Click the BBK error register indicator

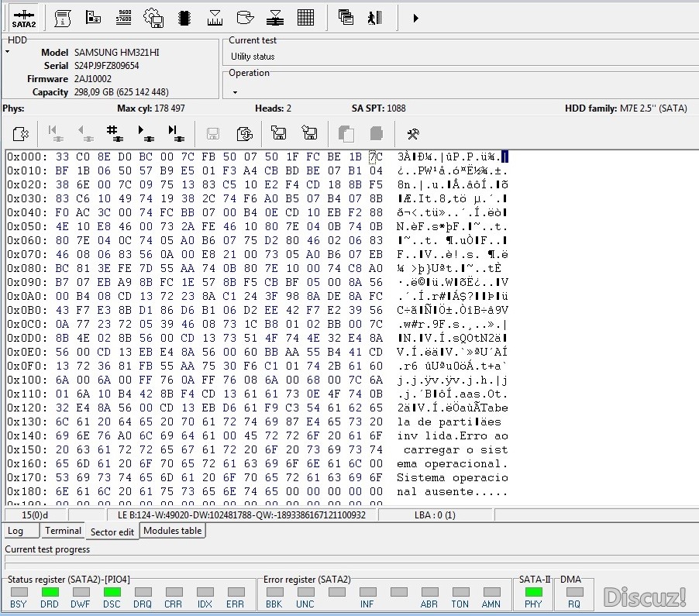coord(275,592)
